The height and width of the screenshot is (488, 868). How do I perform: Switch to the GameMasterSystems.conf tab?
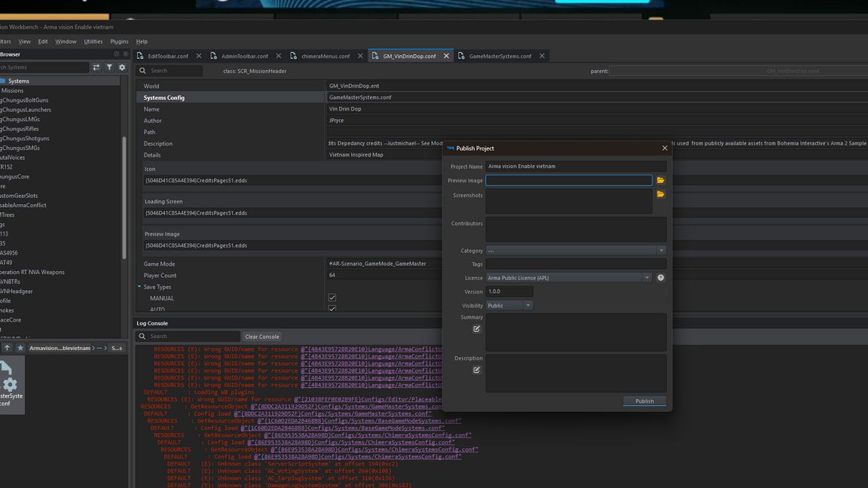tap(500, 56)
